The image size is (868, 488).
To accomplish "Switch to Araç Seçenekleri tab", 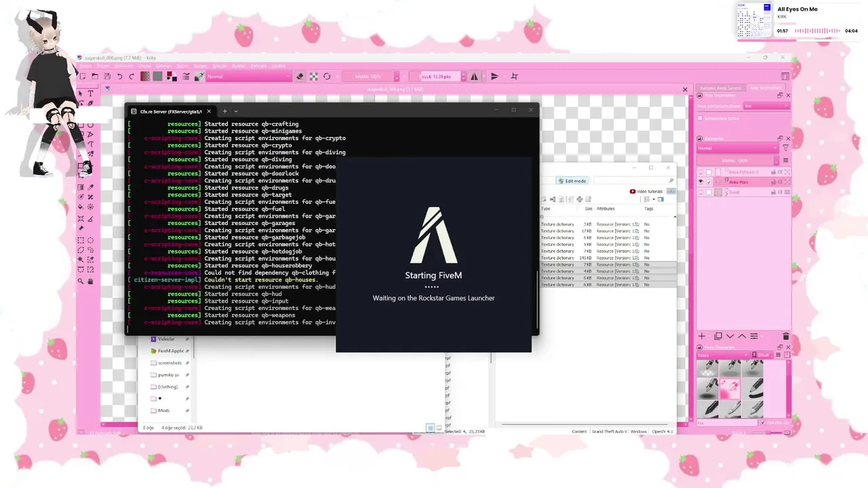I will pos(765,88).
